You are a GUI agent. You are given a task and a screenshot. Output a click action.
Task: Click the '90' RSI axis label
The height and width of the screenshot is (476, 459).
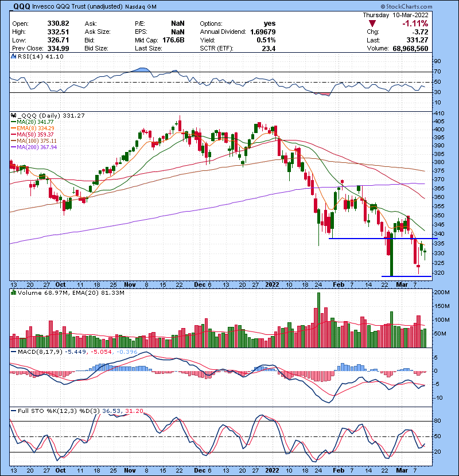pos(437,61)
